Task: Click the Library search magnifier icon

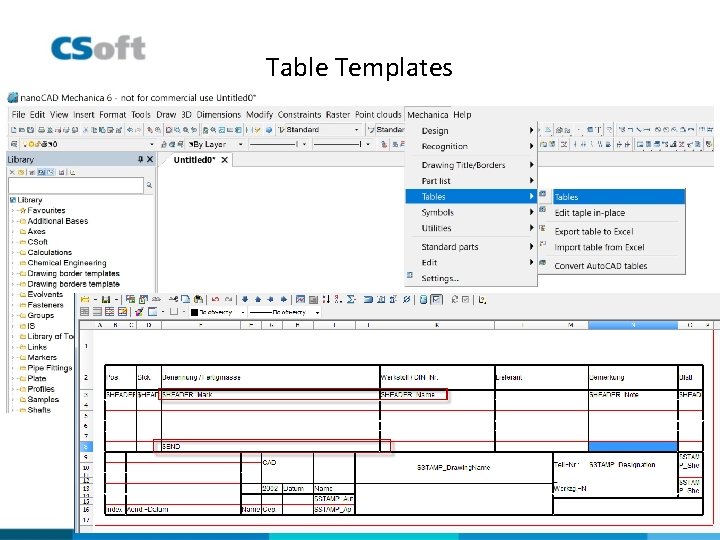Action: coord(149,185)
